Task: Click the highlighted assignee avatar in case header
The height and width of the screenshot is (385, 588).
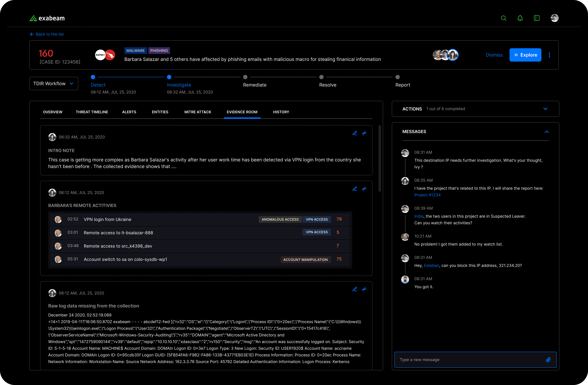Action: point(453,55)
